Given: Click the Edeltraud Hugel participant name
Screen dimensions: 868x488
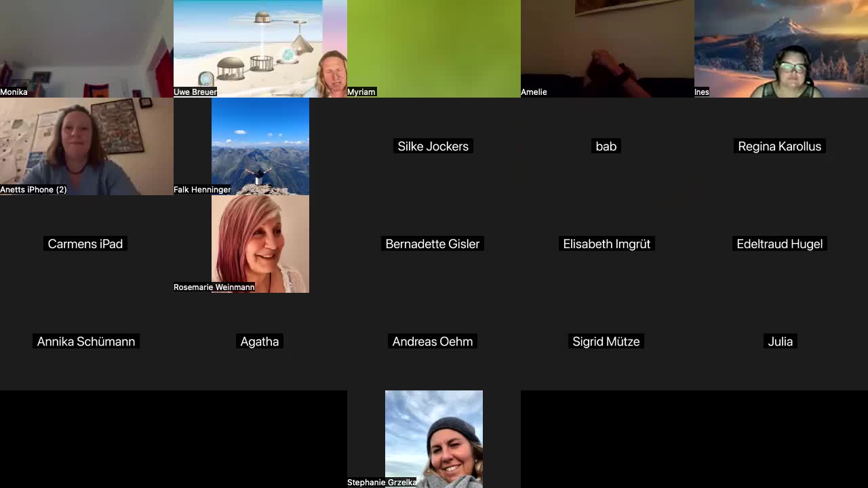Looking at the screenshot, I should point(780,244).
